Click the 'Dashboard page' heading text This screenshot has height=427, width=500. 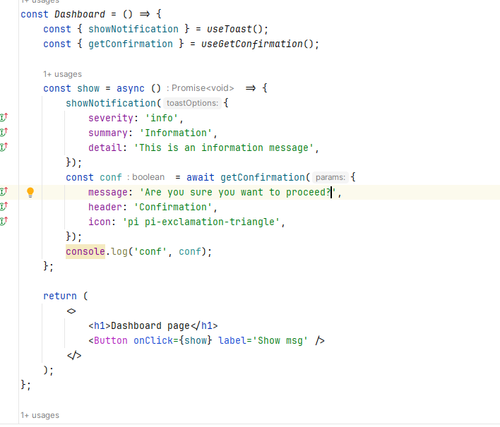[150, 326]
